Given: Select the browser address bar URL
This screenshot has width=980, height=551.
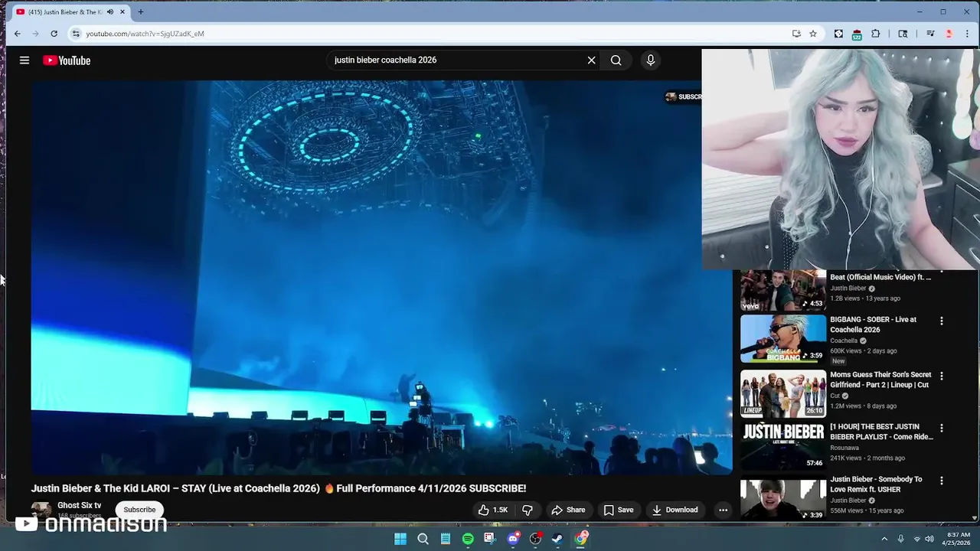Looking at the screenshot, I should tap(145, 34).
